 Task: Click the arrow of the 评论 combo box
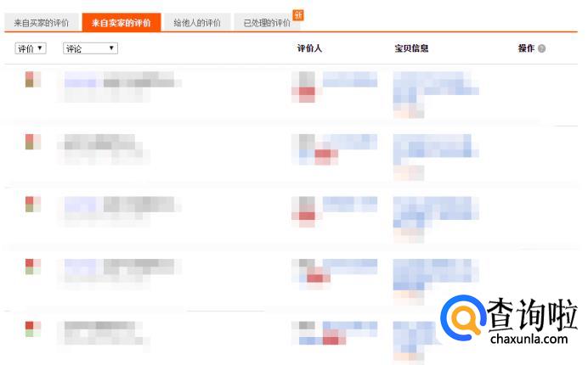tap(111, 48)
